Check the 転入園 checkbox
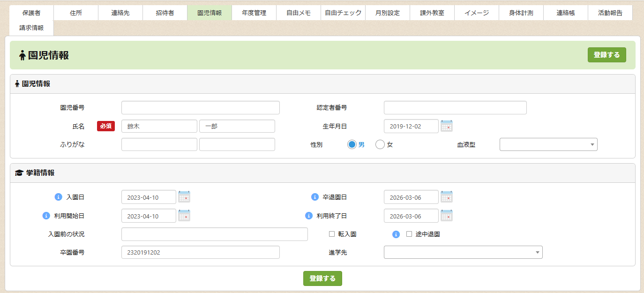Viewport: 644px width, 293px height. click(x=332, y=234)
